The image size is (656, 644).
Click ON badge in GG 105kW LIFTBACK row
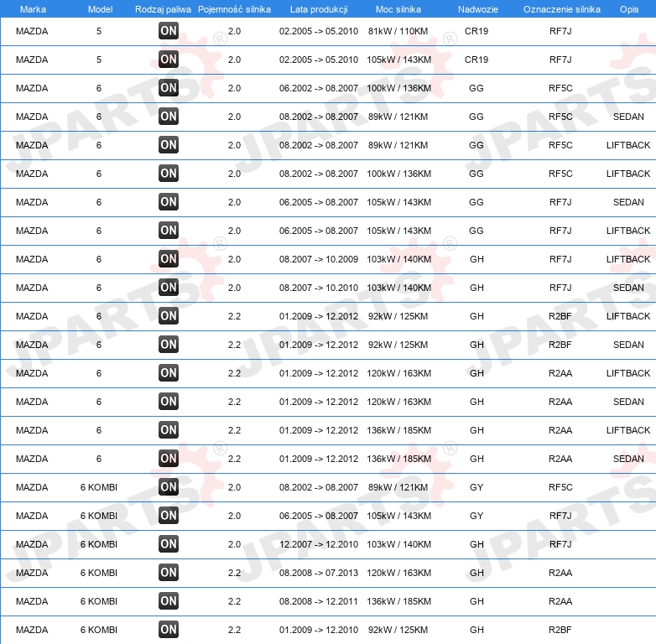169,231
